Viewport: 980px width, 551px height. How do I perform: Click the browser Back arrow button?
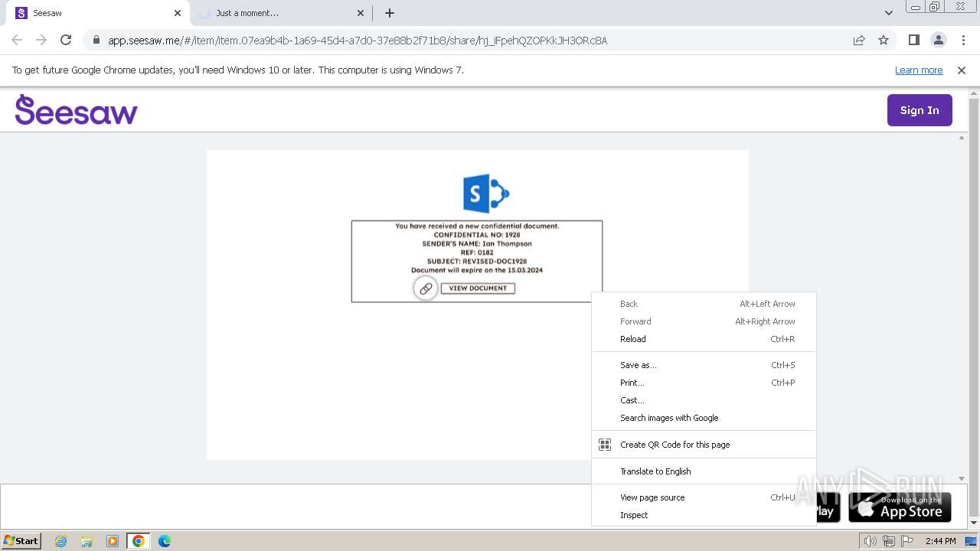click(x=17, y=40)
